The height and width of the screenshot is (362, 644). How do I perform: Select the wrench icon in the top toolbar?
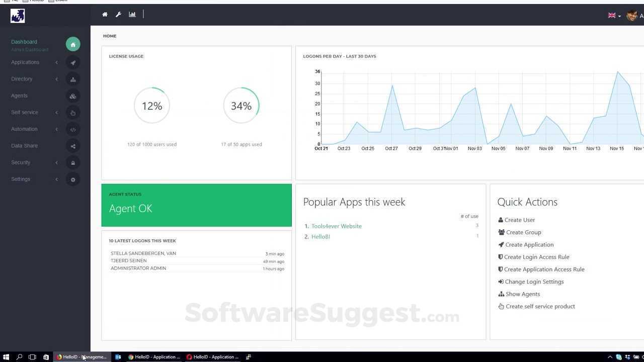click(x=118, y=14)
